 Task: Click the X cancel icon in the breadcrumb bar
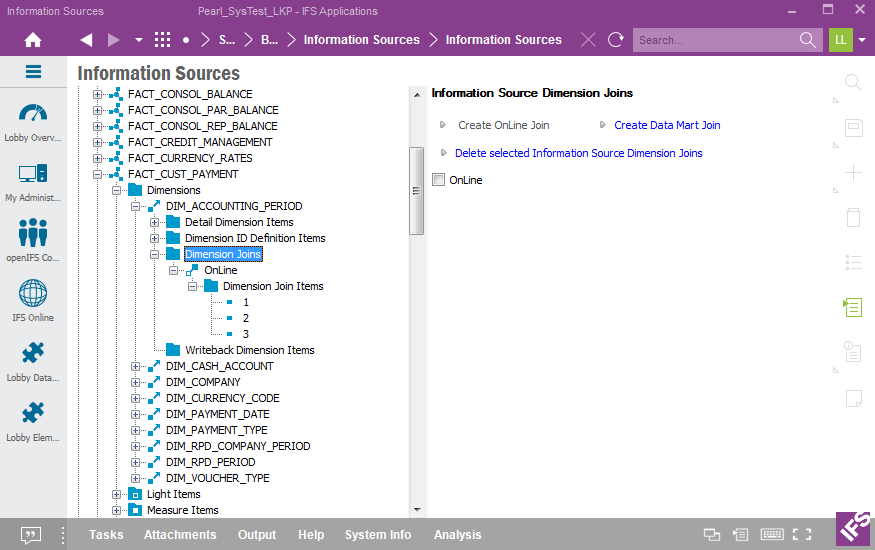[x=588, y=40]
